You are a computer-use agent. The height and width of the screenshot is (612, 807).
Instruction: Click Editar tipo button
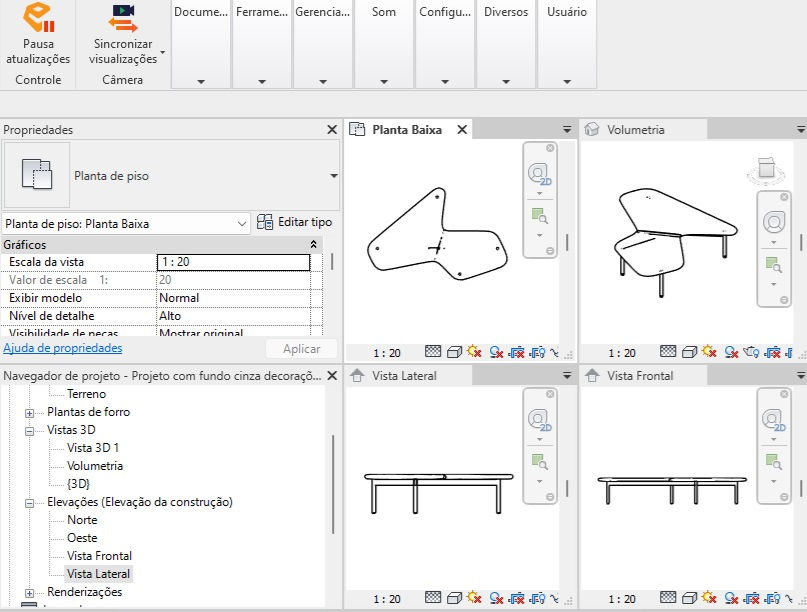pyautogui.click(x=294, y=222)
